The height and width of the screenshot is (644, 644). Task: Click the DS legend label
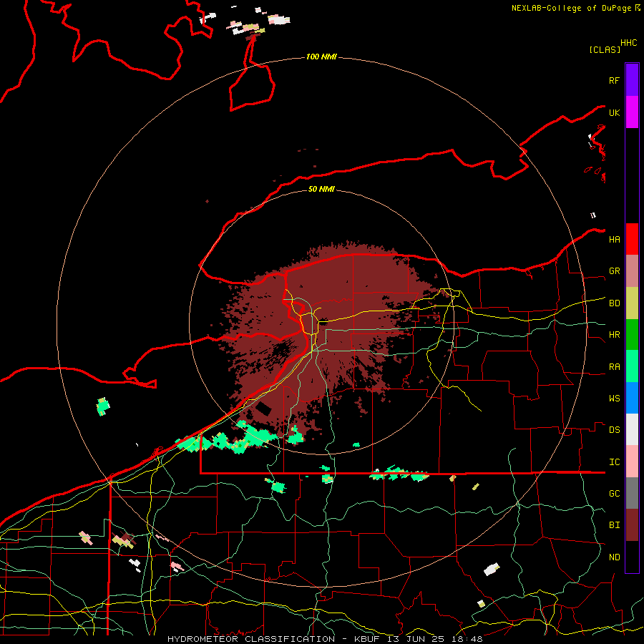[615, 429]
